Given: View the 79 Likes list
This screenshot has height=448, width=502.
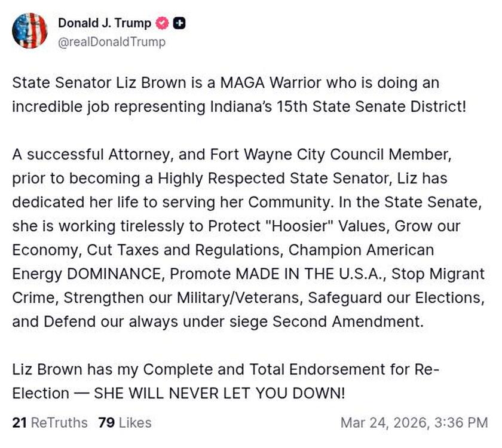Looking at the screenshot, I should click(125, 423).
